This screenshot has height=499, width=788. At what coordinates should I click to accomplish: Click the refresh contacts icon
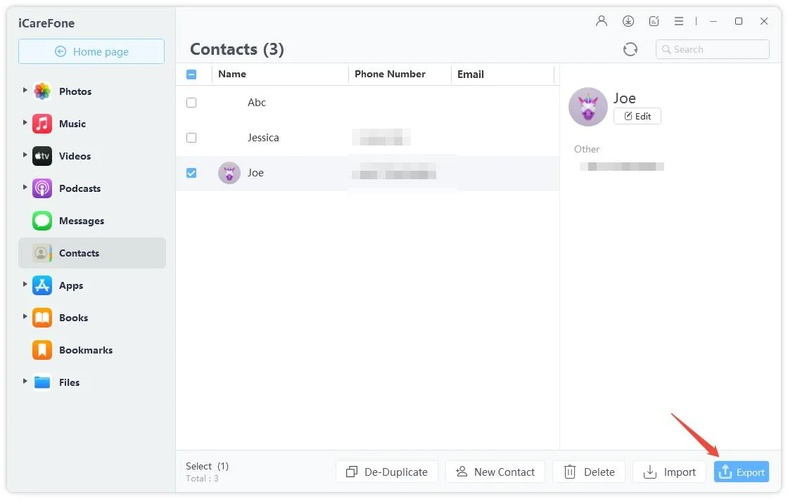[630, 49]
